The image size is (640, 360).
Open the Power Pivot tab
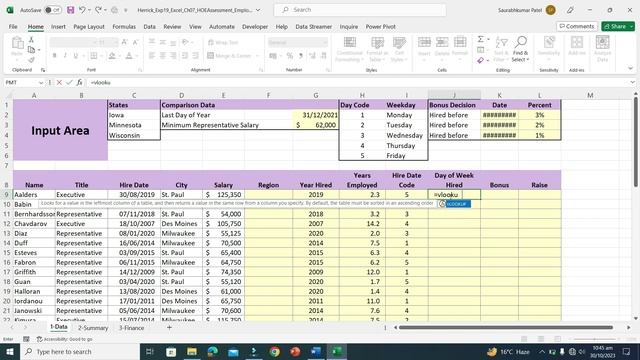pos(380,27)
